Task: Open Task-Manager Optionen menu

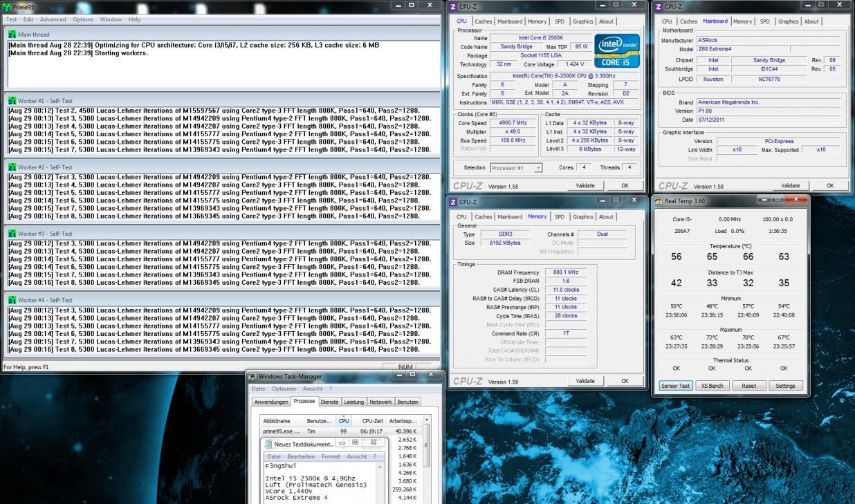Action: [x=284, y=389]
